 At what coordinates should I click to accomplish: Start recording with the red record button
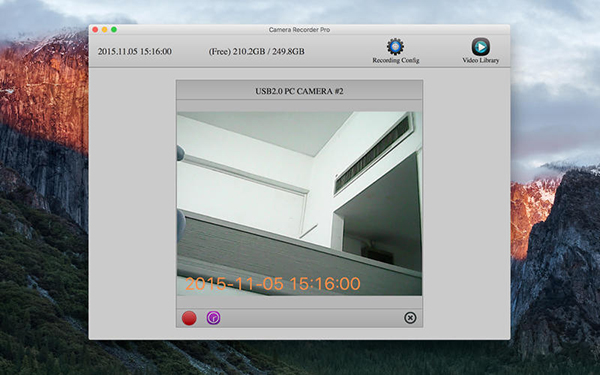(x=189, y=318)
